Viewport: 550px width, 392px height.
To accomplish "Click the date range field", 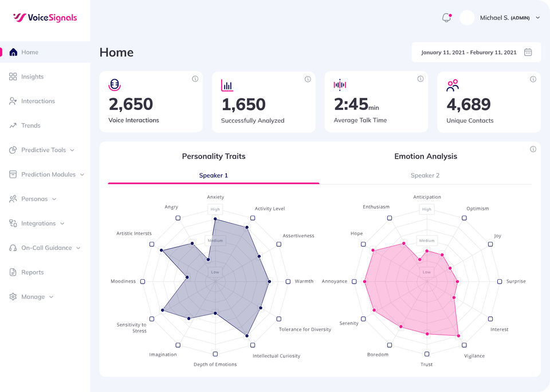I will point(469,52).
